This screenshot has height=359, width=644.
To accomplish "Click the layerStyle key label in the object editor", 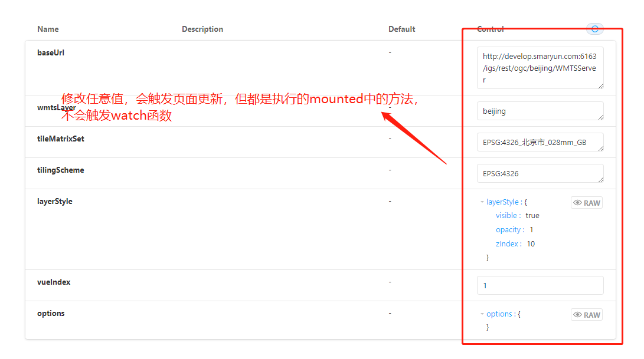I will [502, 202].
